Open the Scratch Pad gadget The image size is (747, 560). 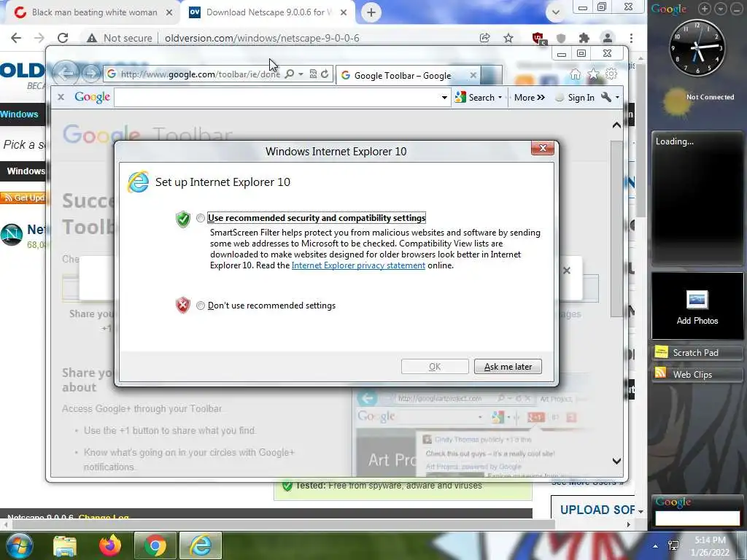tap(697, 353)
